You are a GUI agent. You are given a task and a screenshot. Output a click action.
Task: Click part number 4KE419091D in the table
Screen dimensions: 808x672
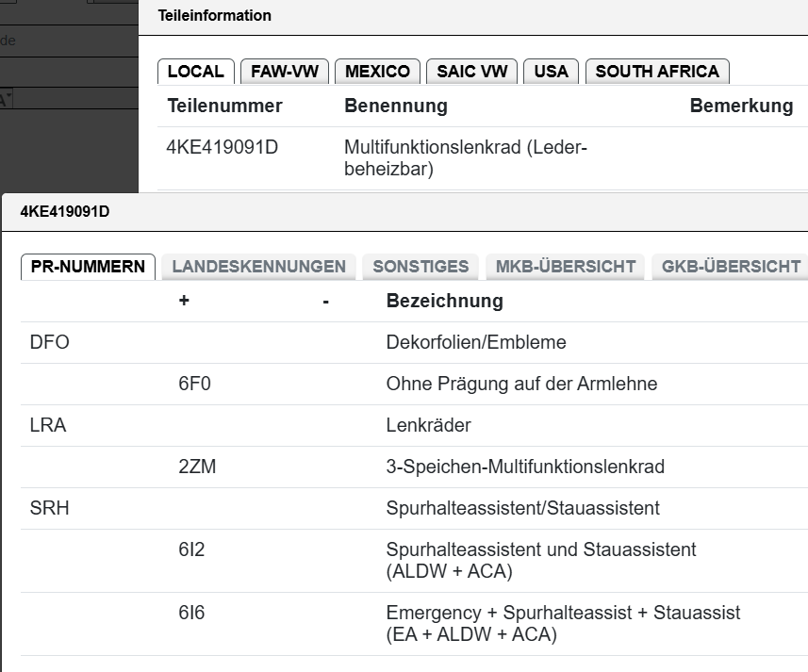tap(223, 147)
